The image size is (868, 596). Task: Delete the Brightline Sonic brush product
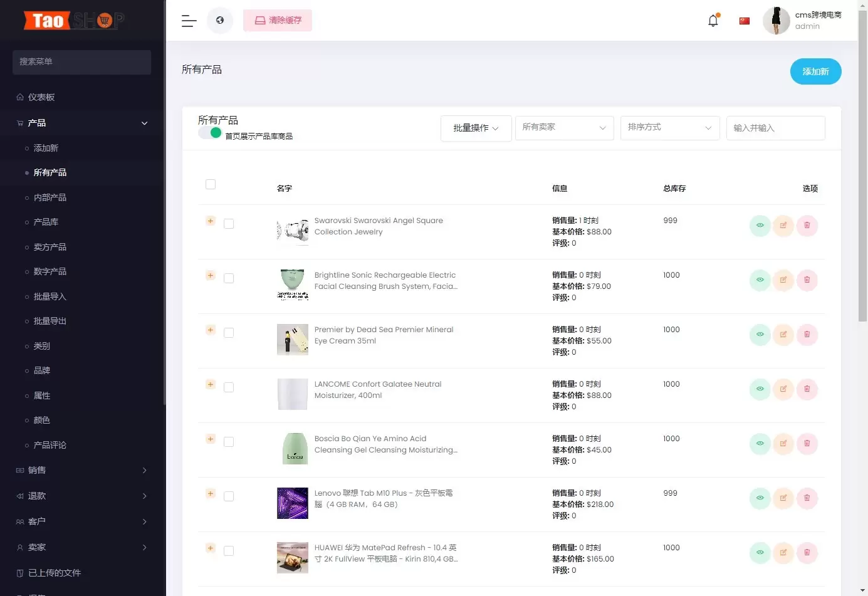pyautogui.click(x=807, y=280)
